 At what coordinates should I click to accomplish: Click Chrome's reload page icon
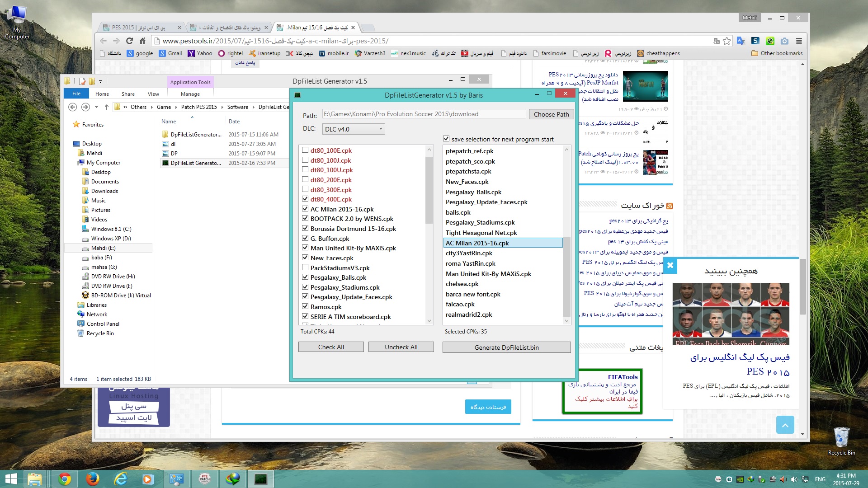click(130, 41)
